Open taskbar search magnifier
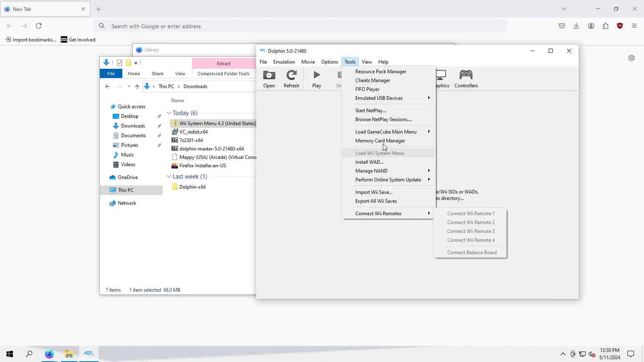The width and height of the screenshot is (644, 362). [x=29, y=354]
